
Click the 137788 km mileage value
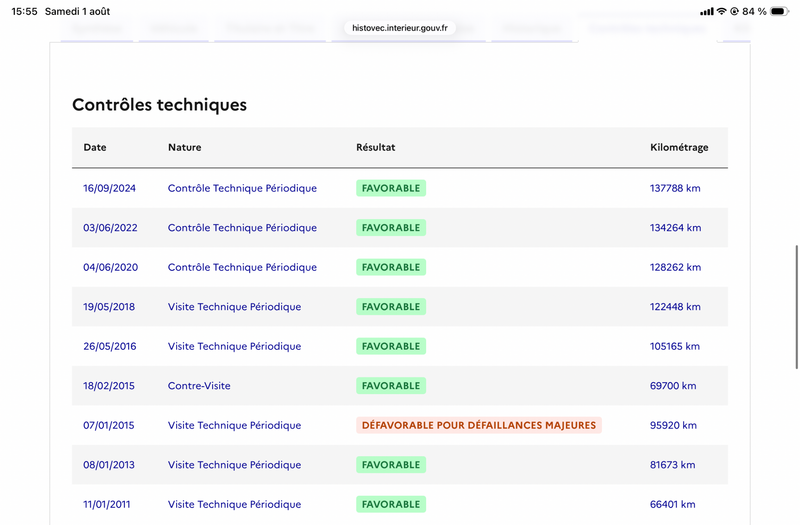click(x=675, y=188)
